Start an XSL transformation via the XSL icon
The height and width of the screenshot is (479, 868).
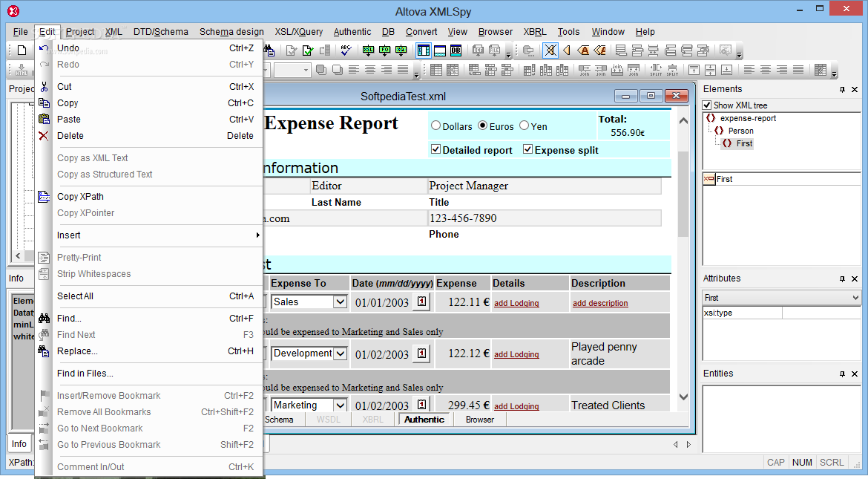[x=368, y=50]
